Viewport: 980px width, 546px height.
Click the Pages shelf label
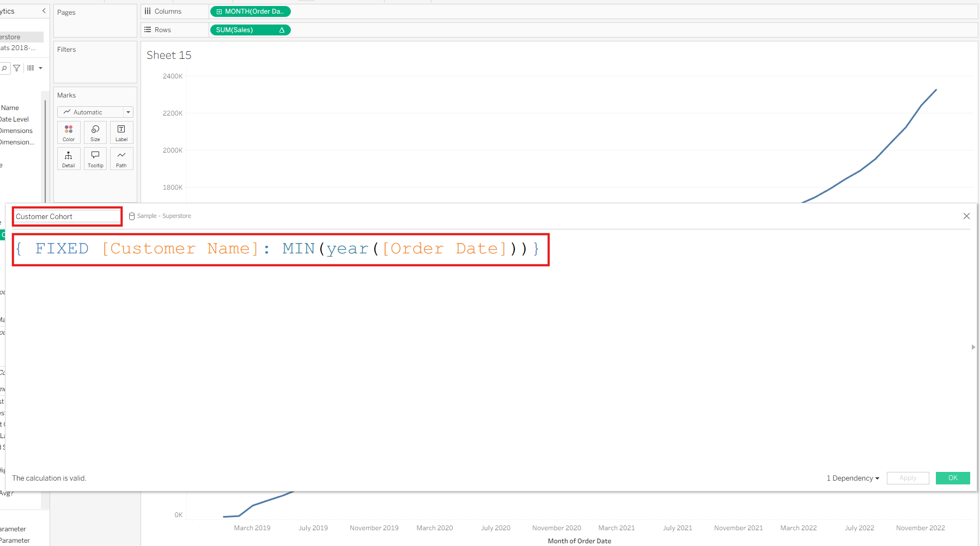[x=66, y=13]
